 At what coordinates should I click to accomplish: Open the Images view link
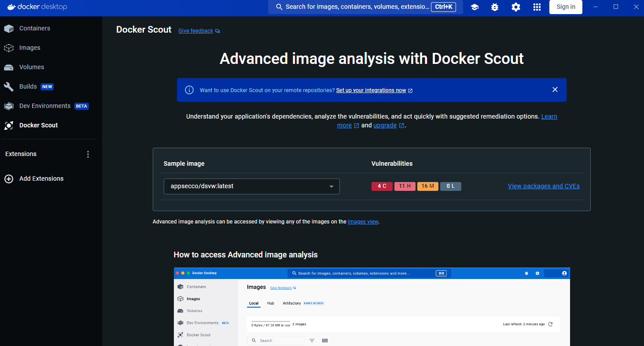point(363,222)
